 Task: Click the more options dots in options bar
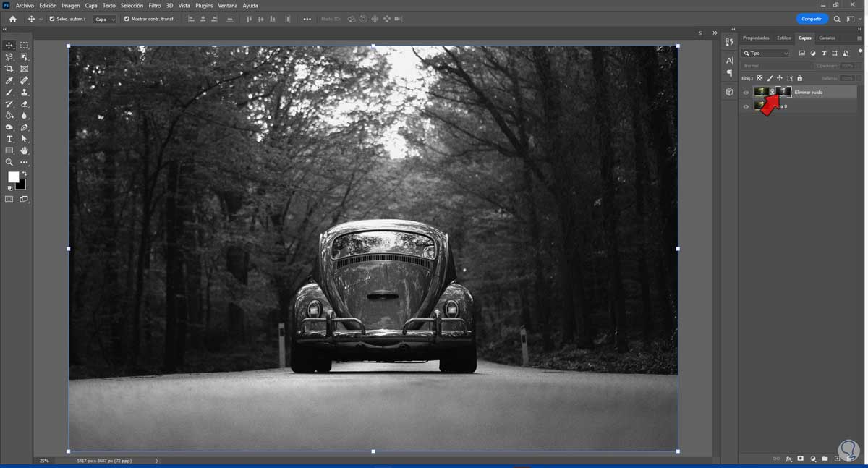pos(307,19)
